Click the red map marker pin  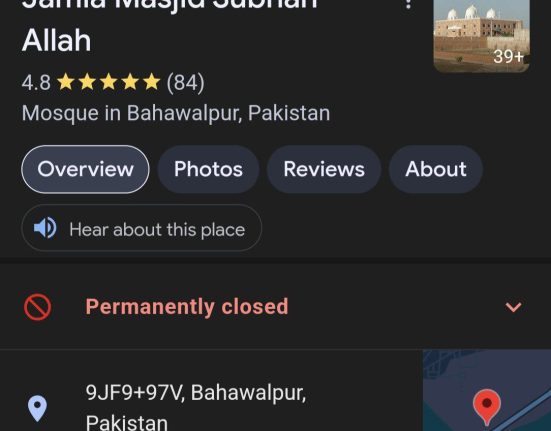(487, 407)
